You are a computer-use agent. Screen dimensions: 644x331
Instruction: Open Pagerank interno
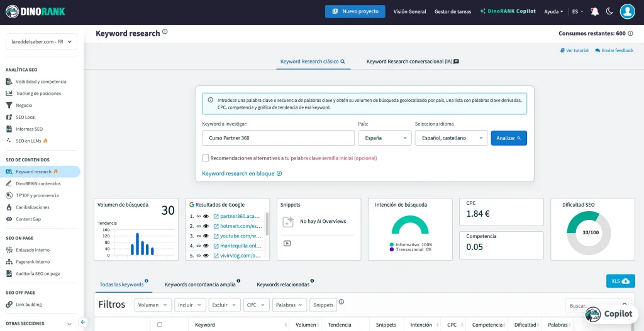click(33, 262)
